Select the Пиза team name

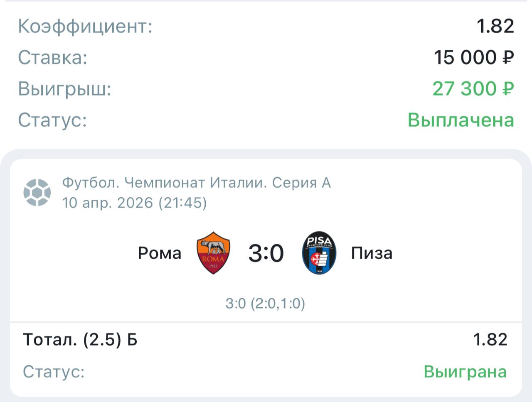click(x=372, y=253)
